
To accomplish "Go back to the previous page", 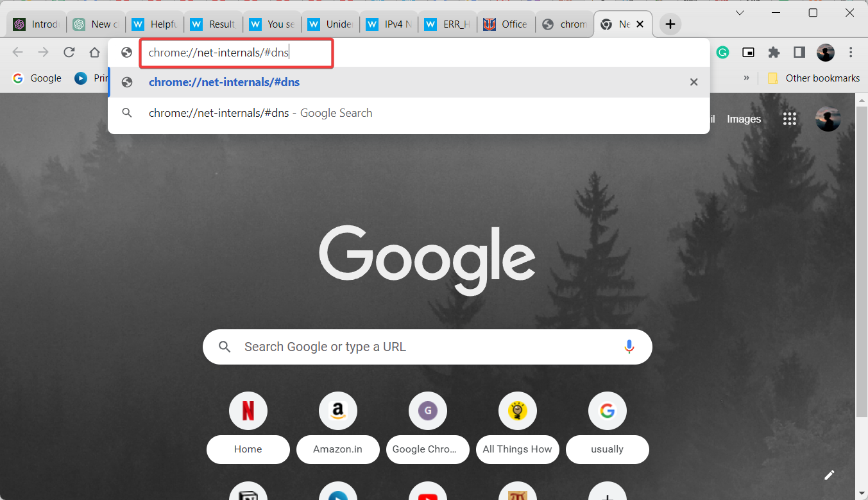I will pyautogui.click(x=18, y=53).
